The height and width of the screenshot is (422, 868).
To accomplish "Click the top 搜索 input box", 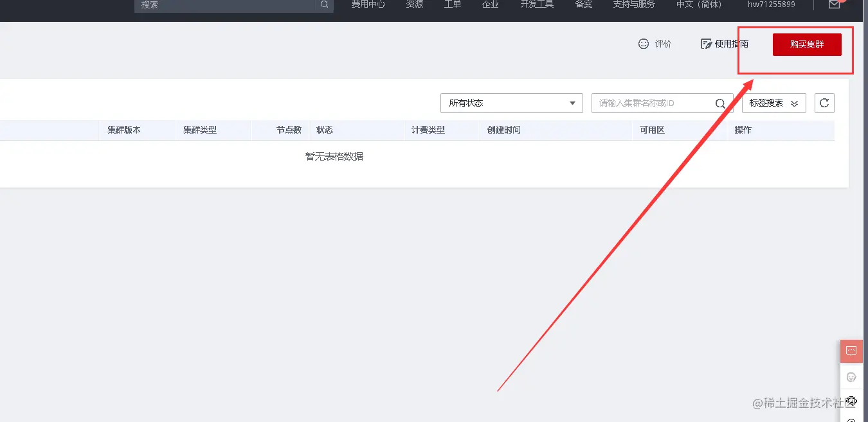I will [234, 4].
